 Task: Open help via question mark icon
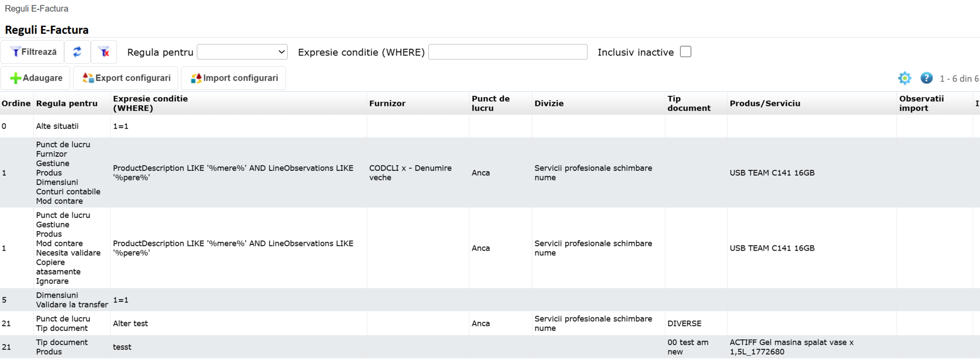[x=926, y=78]
